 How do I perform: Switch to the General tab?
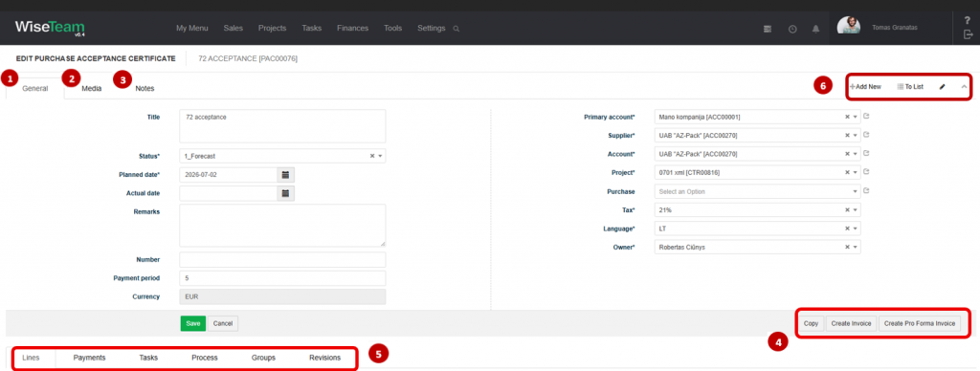35,89
